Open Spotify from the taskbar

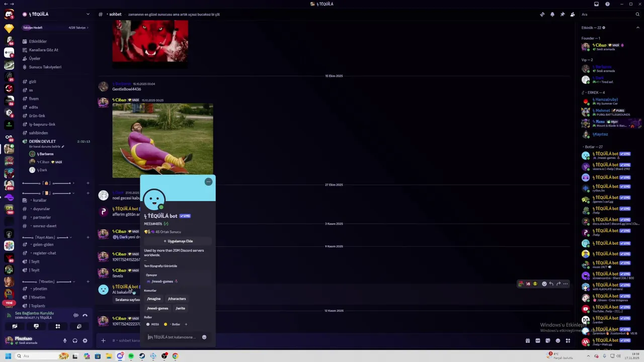pyautogui.click(x=131, y=356)
